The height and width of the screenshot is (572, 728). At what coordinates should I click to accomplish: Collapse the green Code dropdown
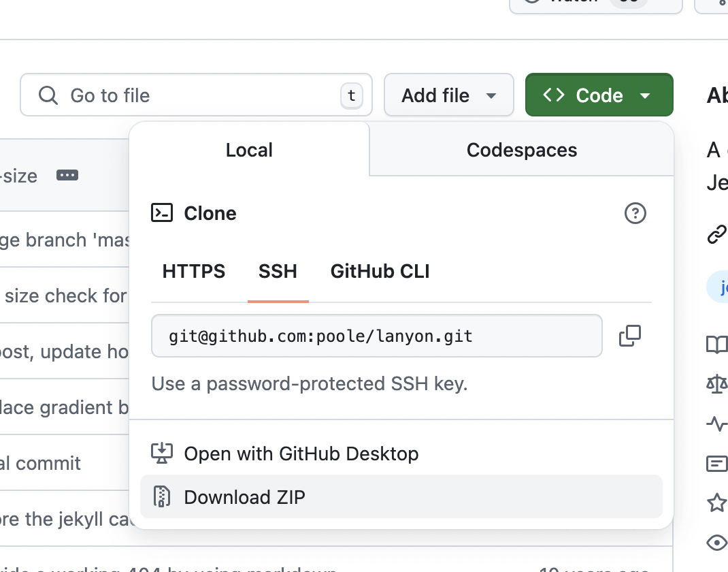click(599, 95)
